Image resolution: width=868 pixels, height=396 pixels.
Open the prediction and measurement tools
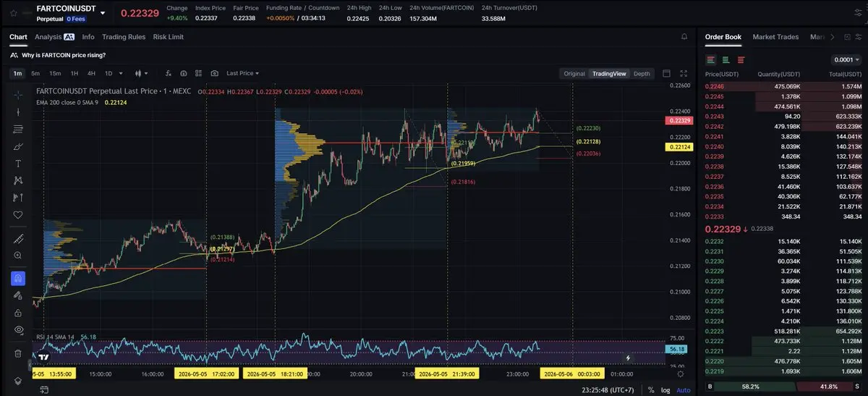coord(18,198)
